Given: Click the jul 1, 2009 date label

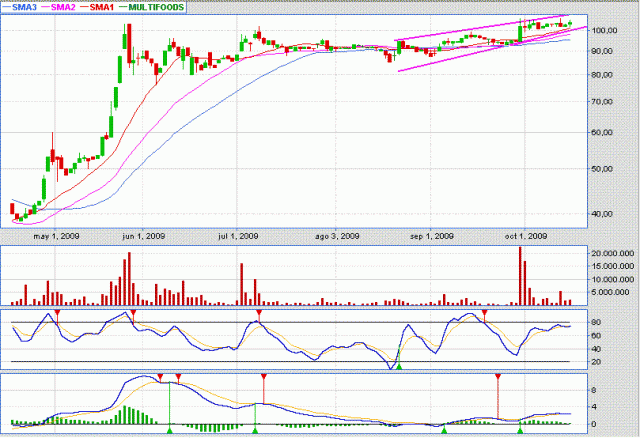Looking at the screenshot, I should [x=238, y=236].
